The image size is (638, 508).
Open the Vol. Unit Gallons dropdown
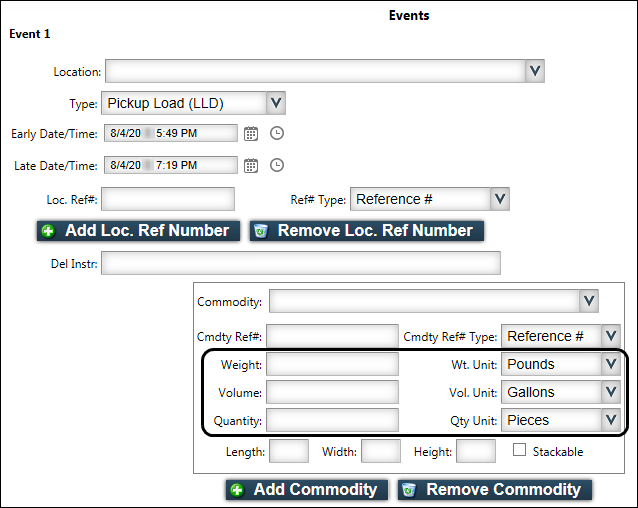[611, 392]
